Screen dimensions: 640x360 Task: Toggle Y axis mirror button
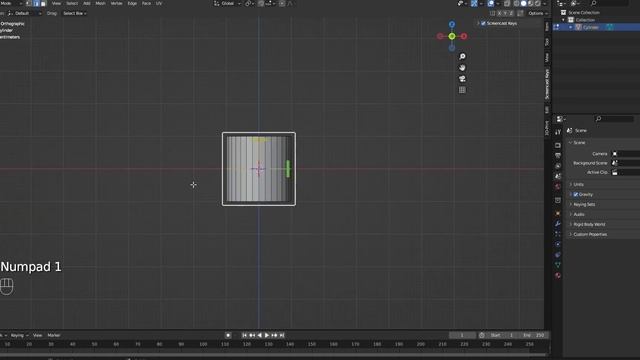click(x=505, y=13)
